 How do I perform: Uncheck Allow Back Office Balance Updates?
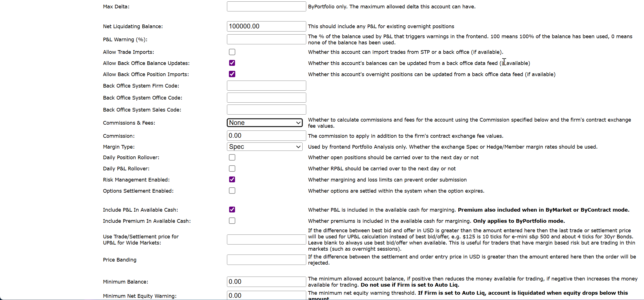(232, 63)
